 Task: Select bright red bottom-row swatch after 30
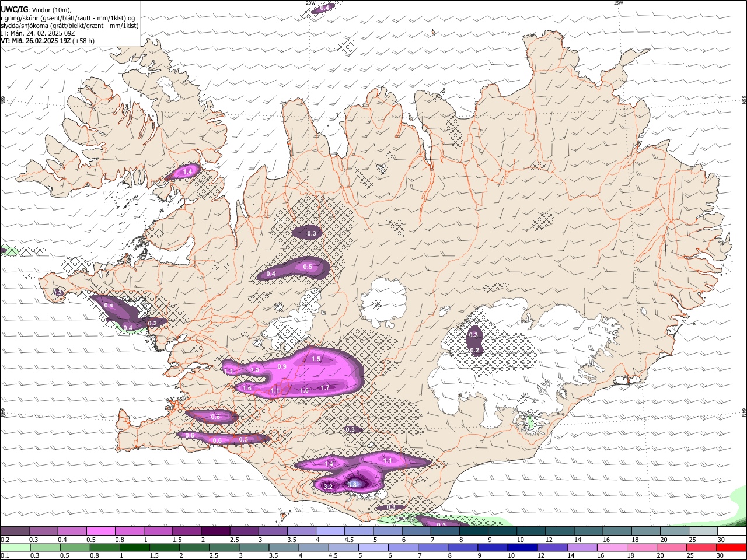[x=731, y=547]
